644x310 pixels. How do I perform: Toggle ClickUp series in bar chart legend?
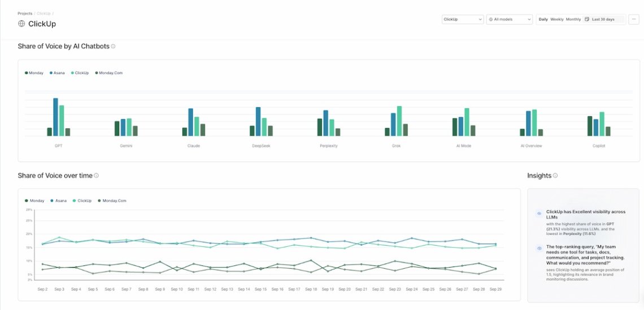click(80, 73)
